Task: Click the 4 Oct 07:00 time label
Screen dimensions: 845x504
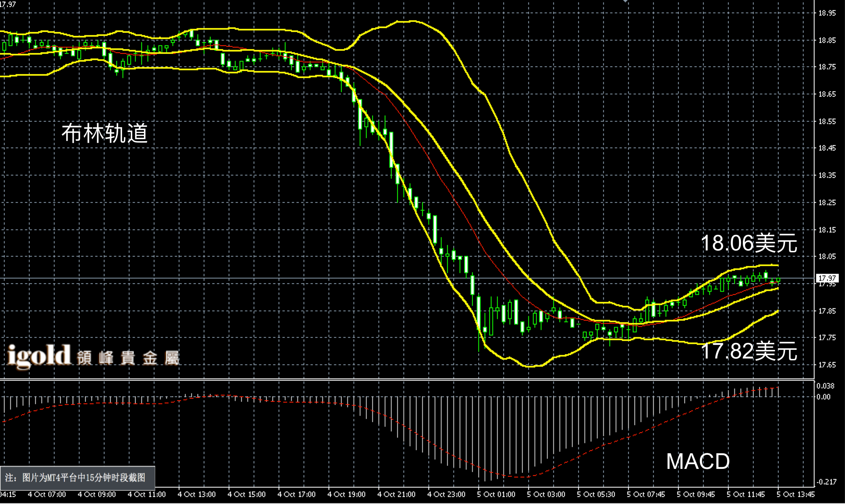Action: point(47,495)
